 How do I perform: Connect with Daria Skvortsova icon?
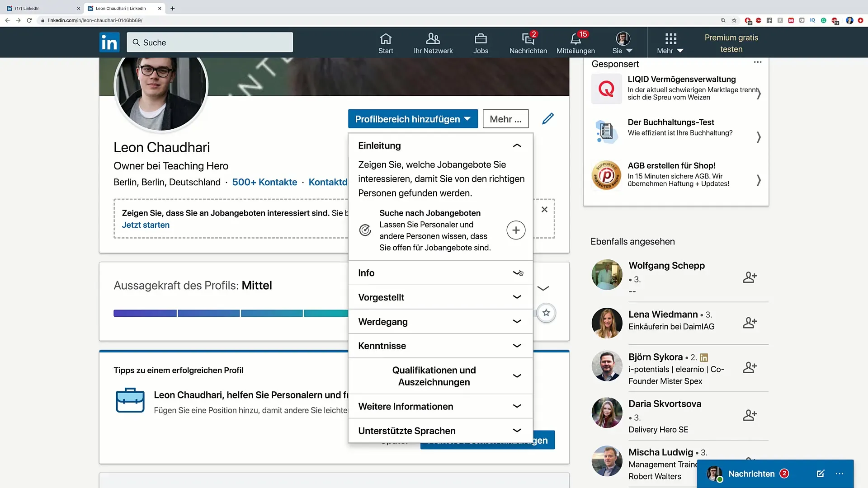pos(750,415)
